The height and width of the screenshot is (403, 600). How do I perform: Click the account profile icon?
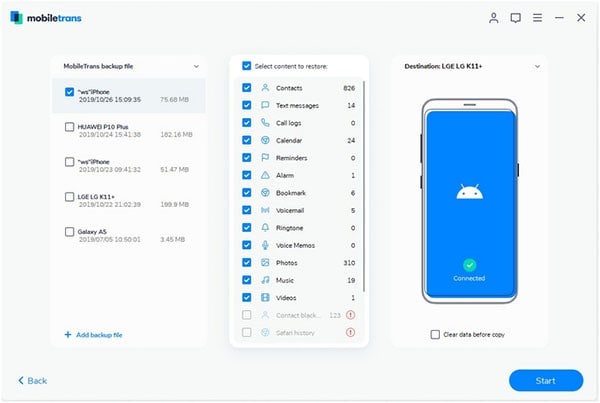(493, 18)
